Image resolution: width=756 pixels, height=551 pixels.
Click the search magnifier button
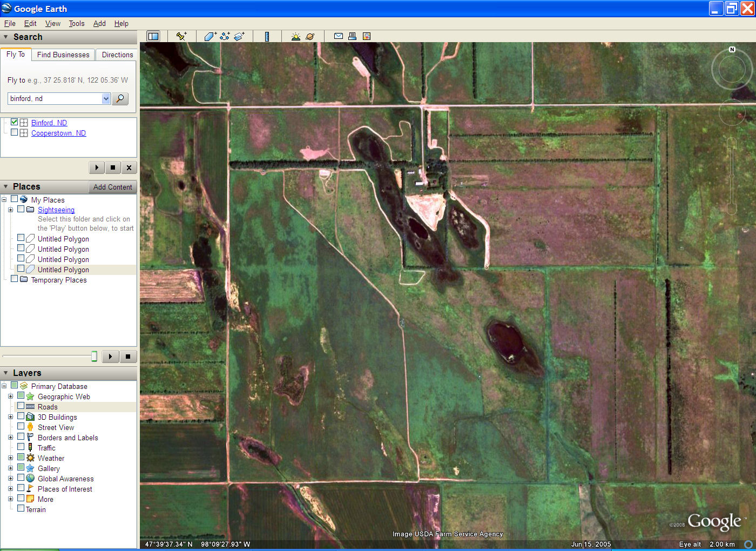[x=120, y=98]
